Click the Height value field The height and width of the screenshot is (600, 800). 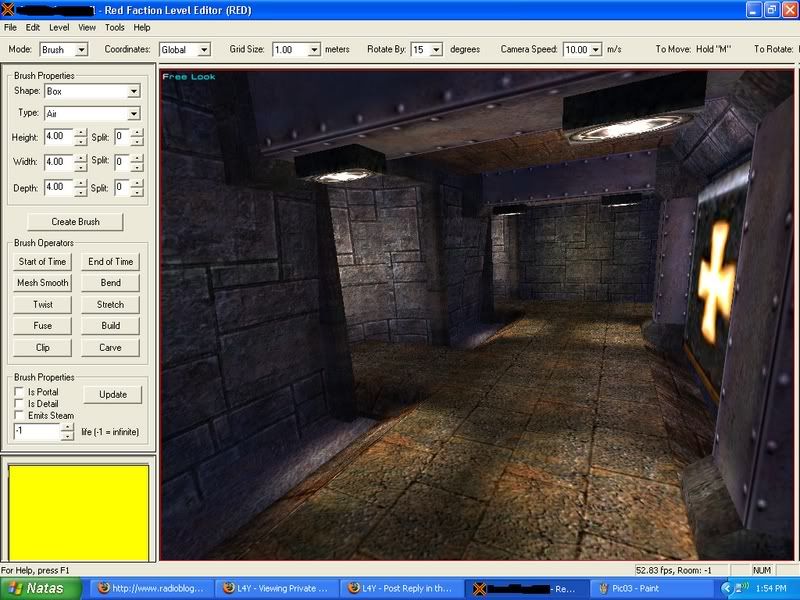pyautogui.click(x=59, y=137)
